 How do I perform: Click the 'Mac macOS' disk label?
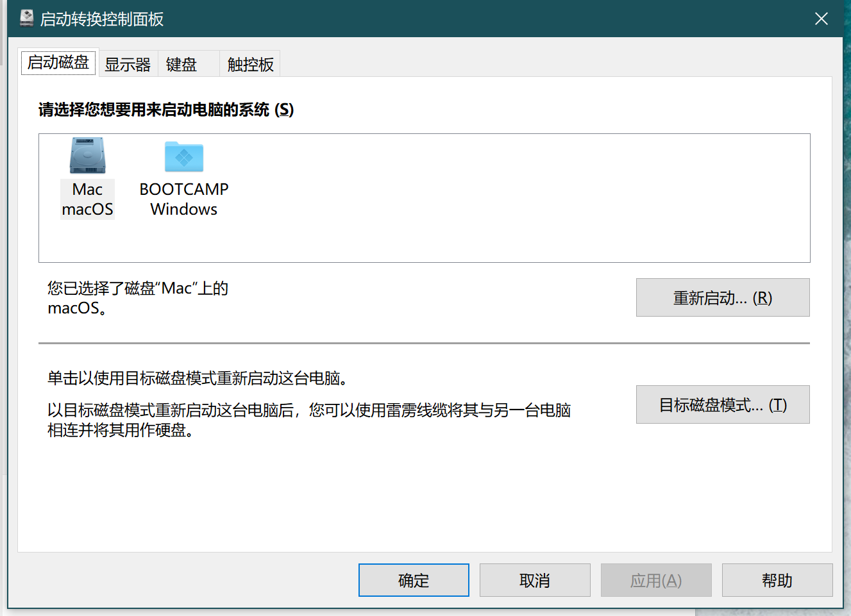(x=87, y=199)
